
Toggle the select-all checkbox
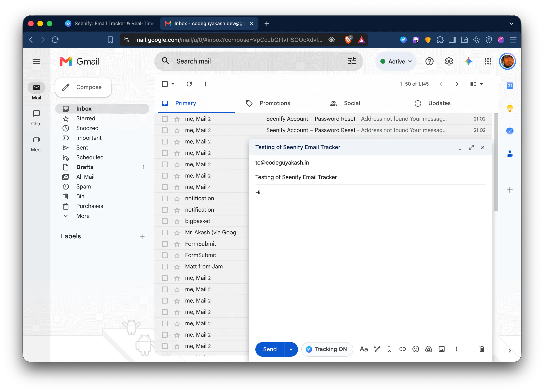click(x=165, y=84)
